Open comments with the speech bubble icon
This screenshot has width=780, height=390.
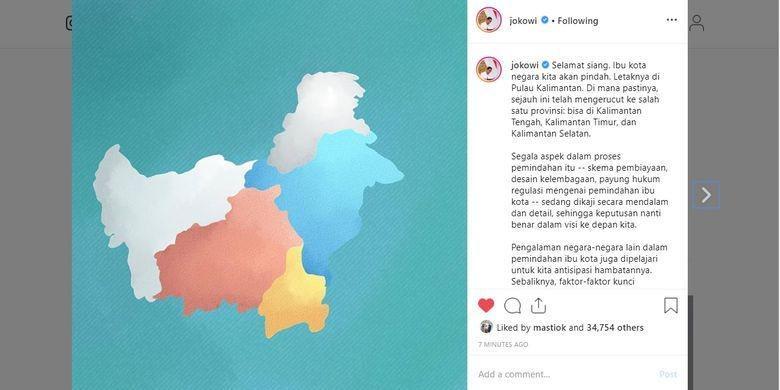click(512, 305)
